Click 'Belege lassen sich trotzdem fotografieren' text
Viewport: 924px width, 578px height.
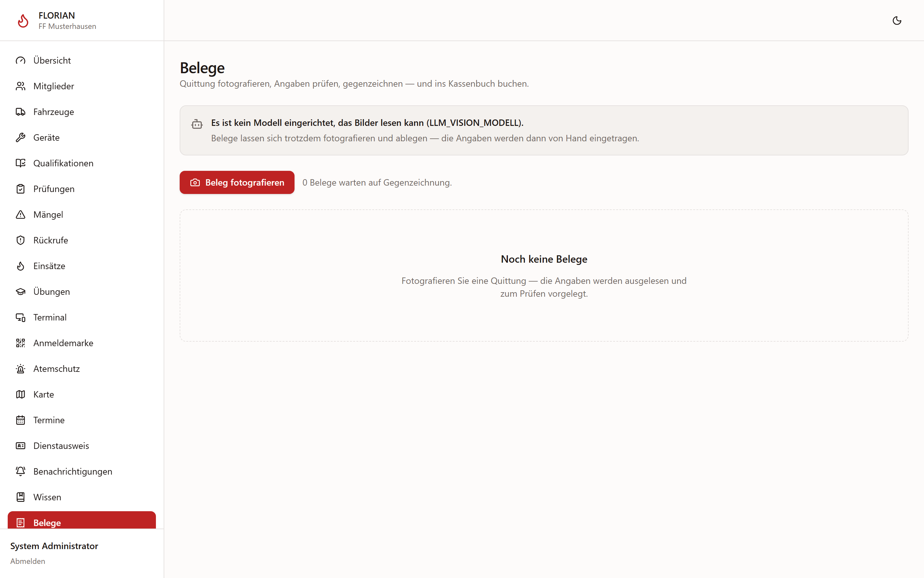tap(425, 138)
